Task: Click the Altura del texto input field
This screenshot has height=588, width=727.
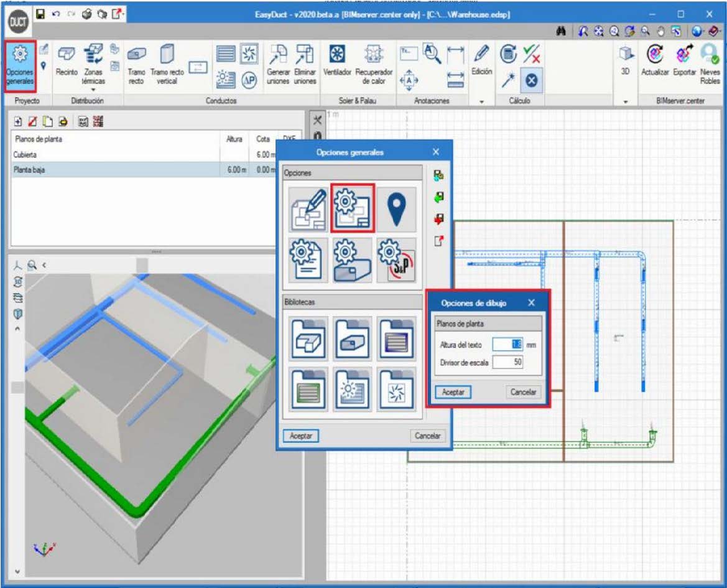Action: 508,345
